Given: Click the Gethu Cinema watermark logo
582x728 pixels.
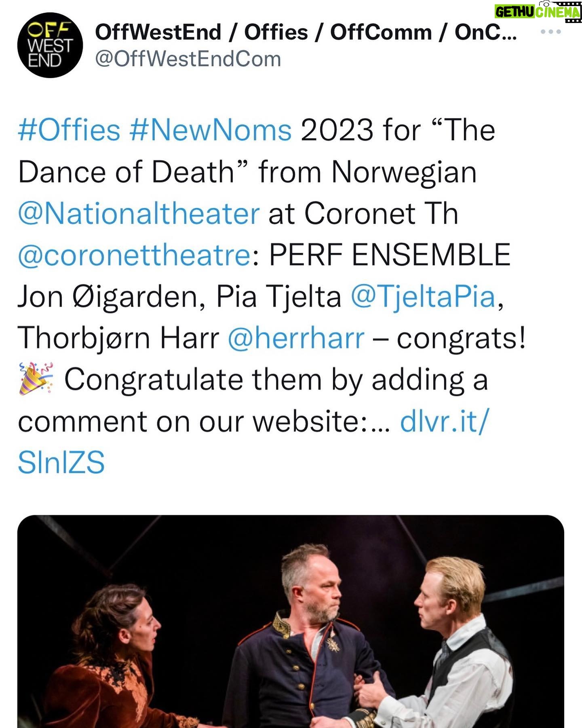Looking at the screenshot, I should click(x=538, y=11).
